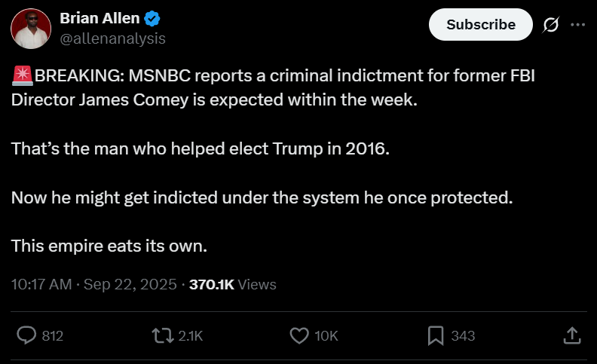Toggle the bookmark icon
Viewport: 597px width, 364px height.
[435, 335]
